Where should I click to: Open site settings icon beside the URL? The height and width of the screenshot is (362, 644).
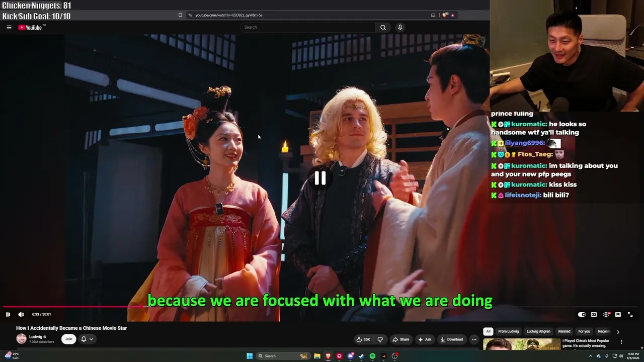tap(190, 15)
